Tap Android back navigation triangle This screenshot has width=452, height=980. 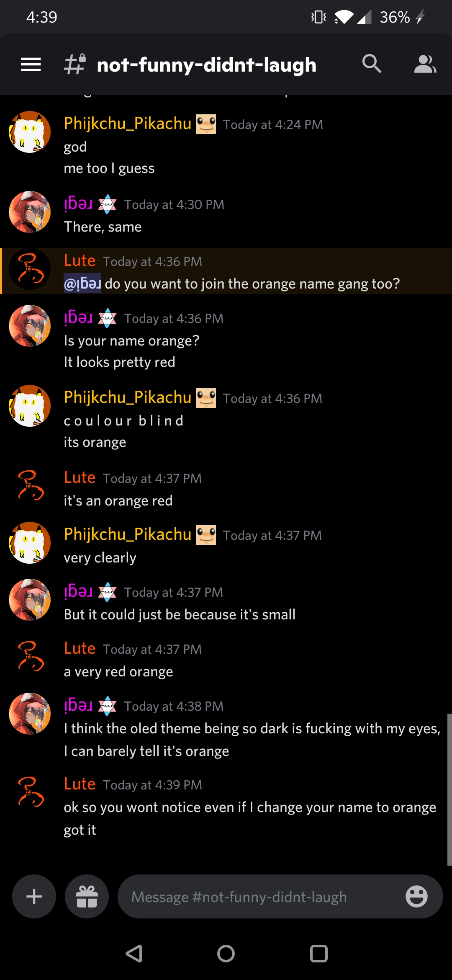pos(134,954)
